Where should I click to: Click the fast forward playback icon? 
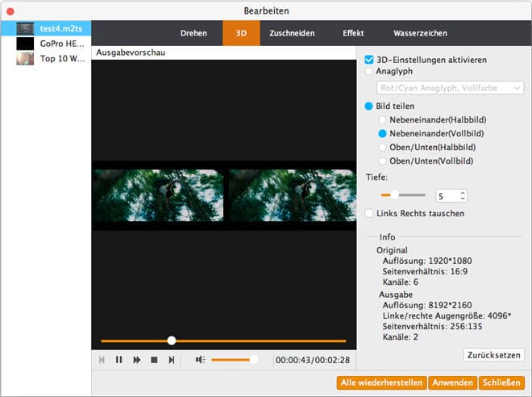pyautogui.click(x=136, y=360)
